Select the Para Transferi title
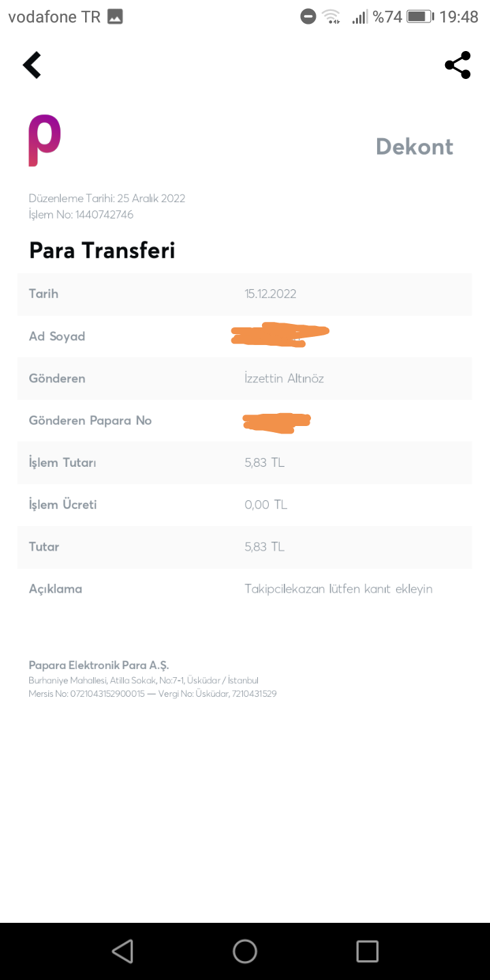The height and width of the screenshot is (980, 490). click(102, 250)
